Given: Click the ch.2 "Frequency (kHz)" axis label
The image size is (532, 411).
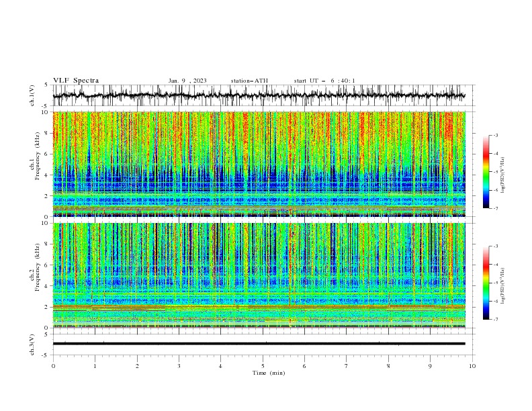Looking at the screenshot, I should click(x=38, y=267).
